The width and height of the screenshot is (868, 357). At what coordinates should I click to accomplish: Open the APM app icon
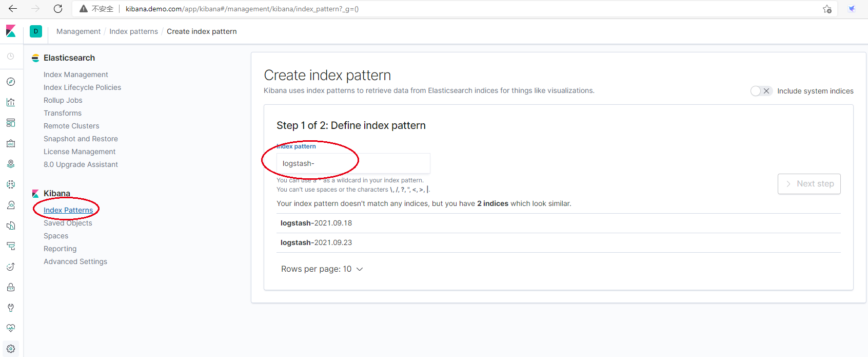click(x=11, y=246)
